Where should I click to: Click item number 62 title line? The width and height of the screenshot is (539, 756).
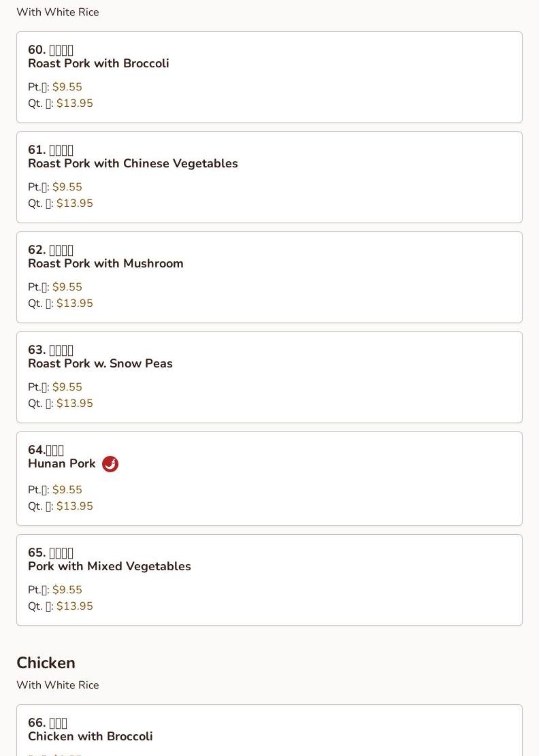pyautogui.click(x=50, y=250)
